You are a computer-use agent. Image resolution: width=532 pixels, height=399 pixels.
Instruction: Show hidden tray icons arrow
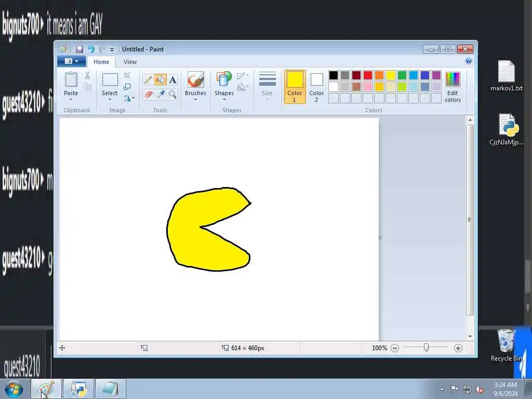point(442,390)
